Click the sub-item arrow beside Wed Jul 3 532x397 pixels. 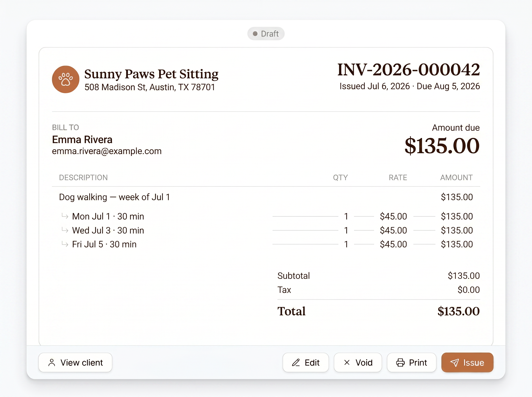pos(65,230)
